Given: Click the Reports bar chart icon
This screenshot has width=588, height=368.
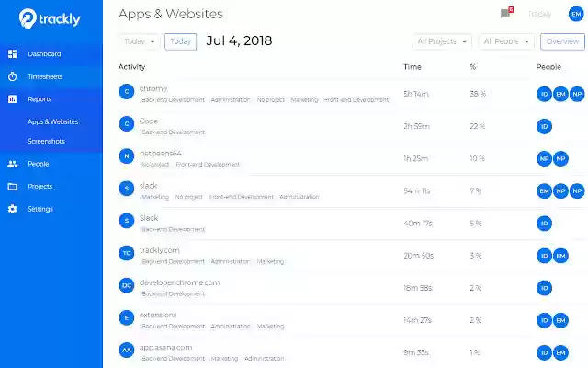Looking at the screenshot, I should point(12,99).
